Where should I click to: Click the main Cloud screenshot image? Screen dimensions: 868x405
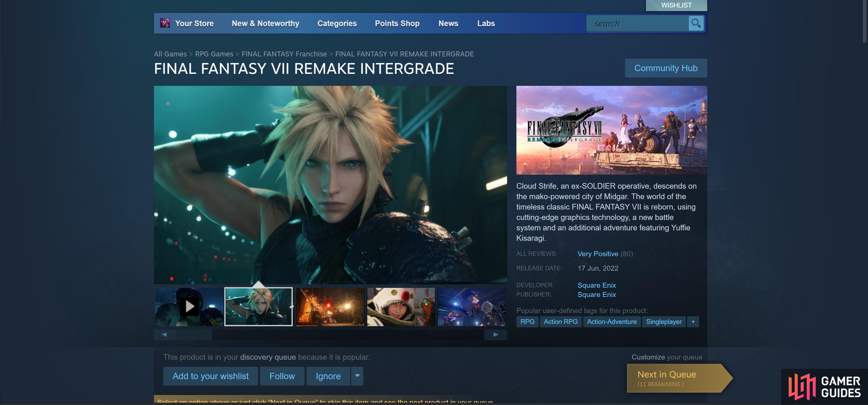click(x=331, y=185)
